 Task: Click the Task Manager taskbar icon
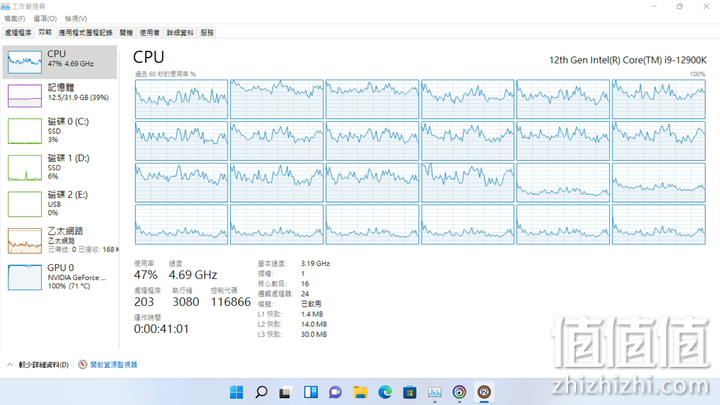point(434,392)
